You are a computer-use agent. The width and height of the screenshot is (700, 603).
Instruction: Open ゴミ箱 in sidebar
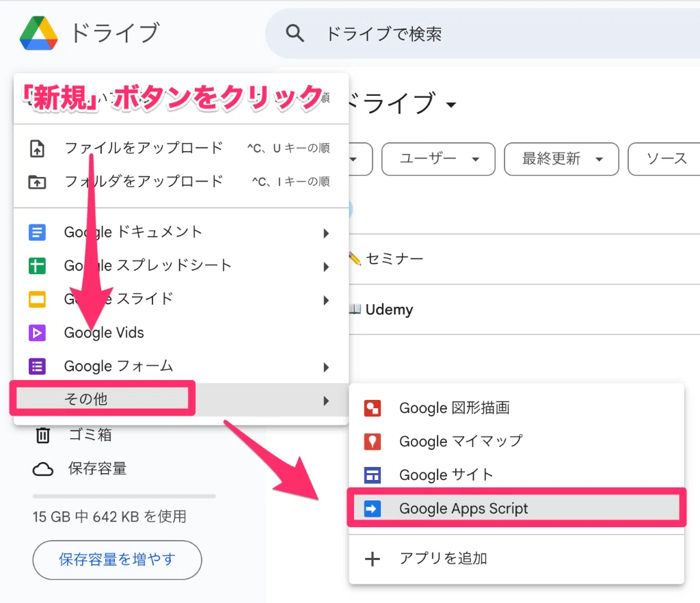(x=90, y=434)
